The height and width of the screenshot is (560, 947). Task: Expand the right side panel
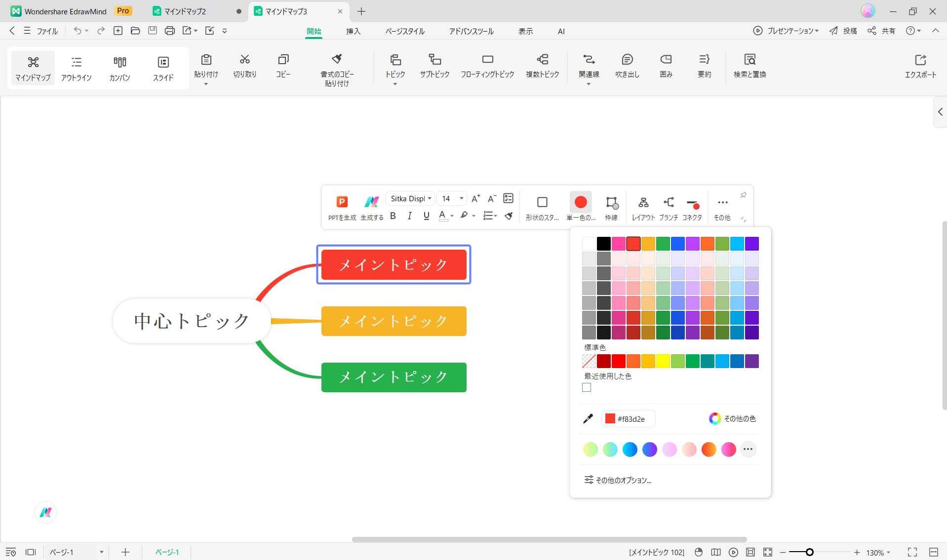click(940, 112)
